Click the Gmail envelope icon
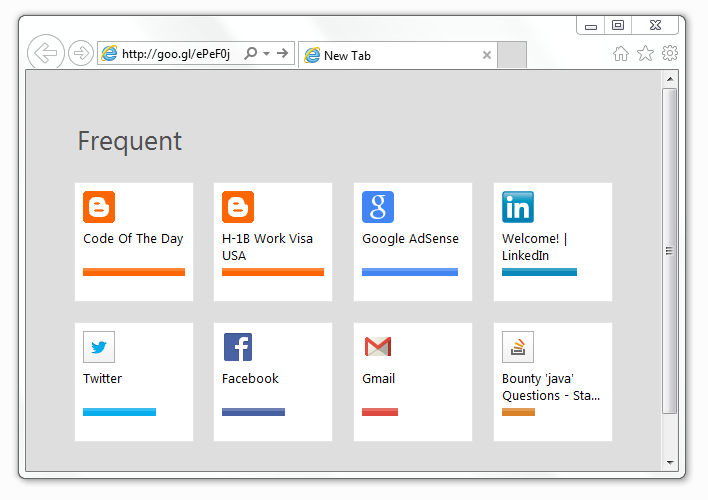The height and width of the screenshot is (500, 708). (378, 347)
